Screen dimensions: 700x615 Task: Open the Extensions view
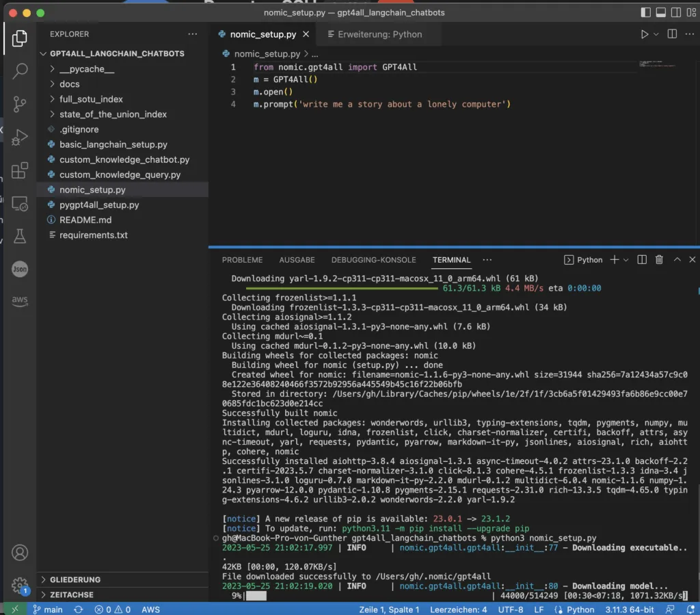click(19, 170)
